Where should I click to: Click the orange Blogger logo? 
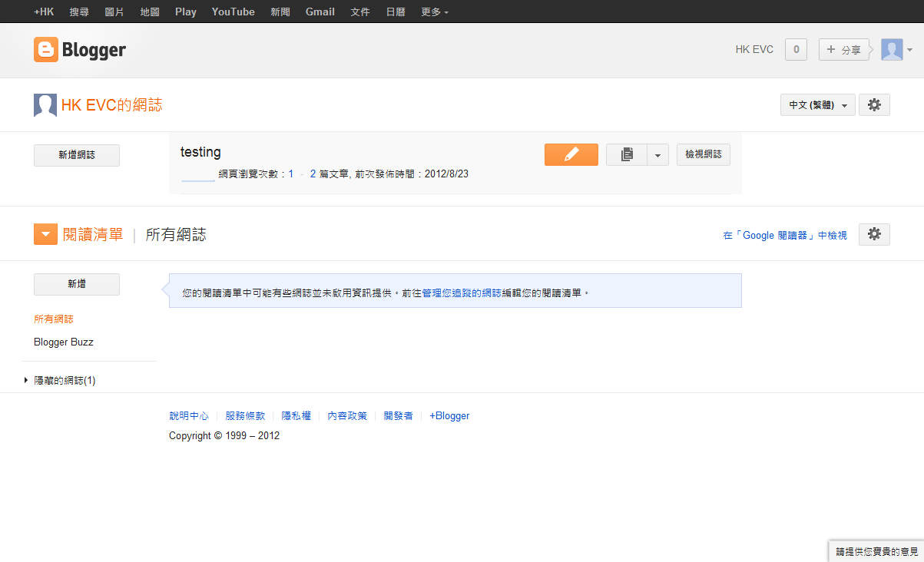(80, 50)
